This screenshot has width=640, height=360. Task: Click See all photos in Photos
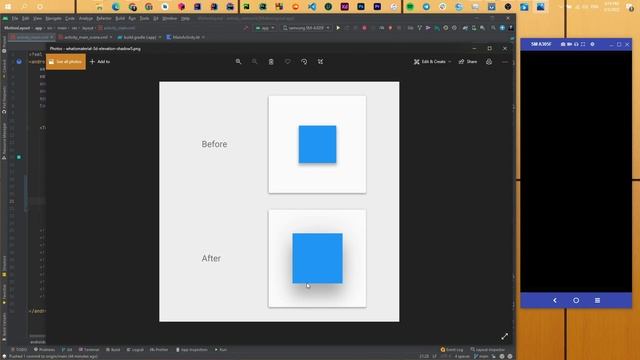(66, 62)
